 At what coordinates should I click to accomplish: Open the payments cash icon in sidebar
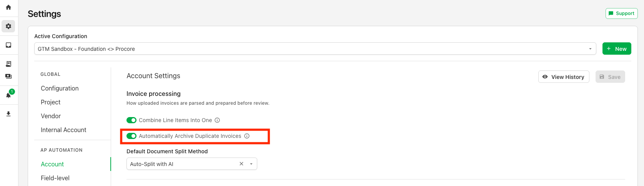(8, 76)
